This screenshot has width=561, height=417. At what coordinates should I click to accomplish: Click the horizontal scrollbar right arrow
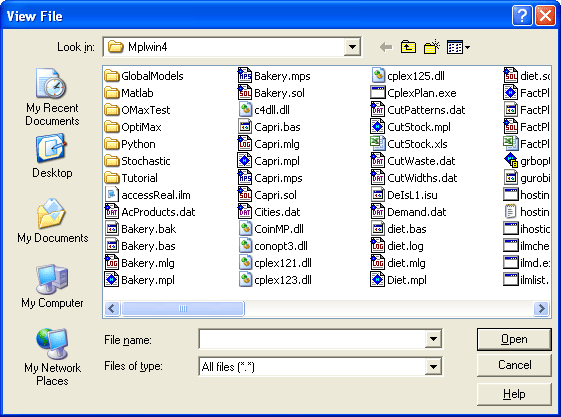pos(541,308)
